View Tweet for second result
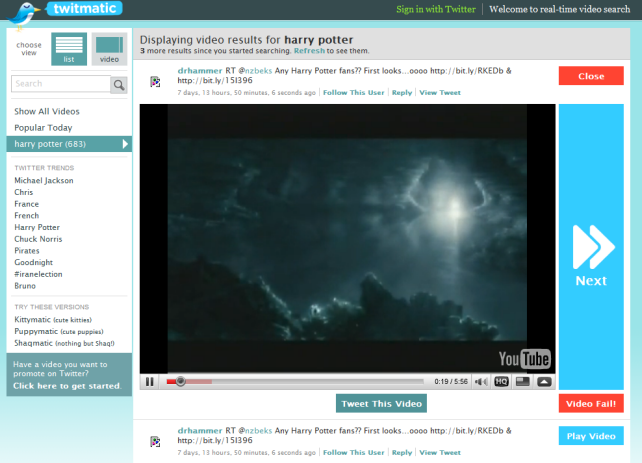 (440, 452)
